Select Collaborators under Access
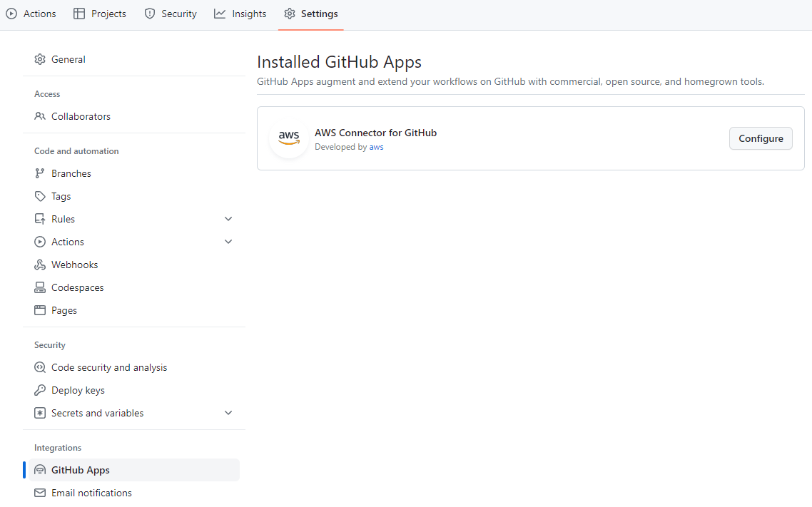 pos(81,116)
